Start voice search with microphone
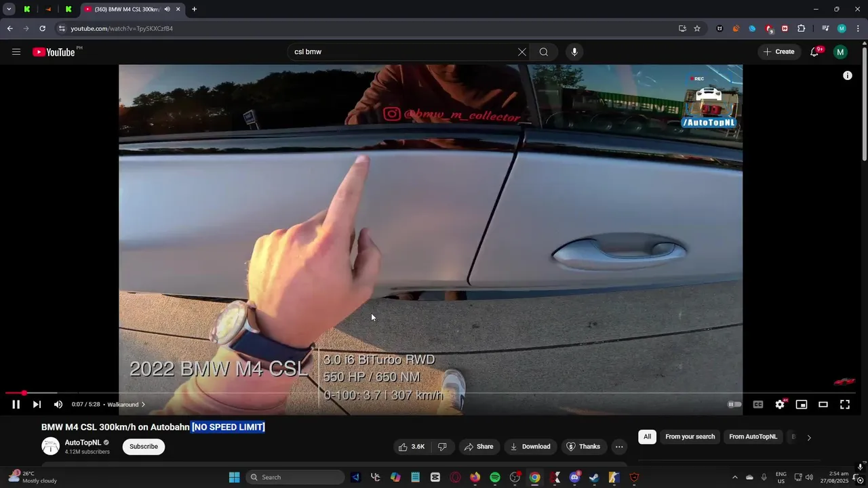The width and height of the screenshot is (868, 488). 574,52
